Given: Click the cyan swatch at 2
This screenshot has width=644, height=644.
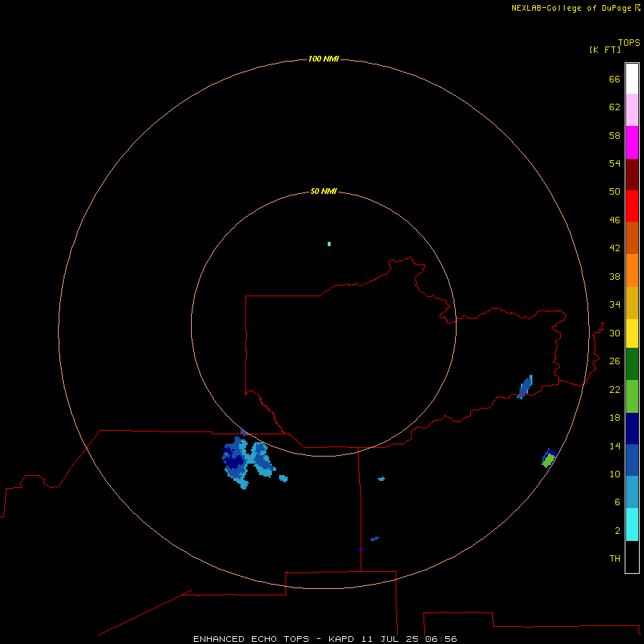Looking at the screenshot, I should point(632,525).
